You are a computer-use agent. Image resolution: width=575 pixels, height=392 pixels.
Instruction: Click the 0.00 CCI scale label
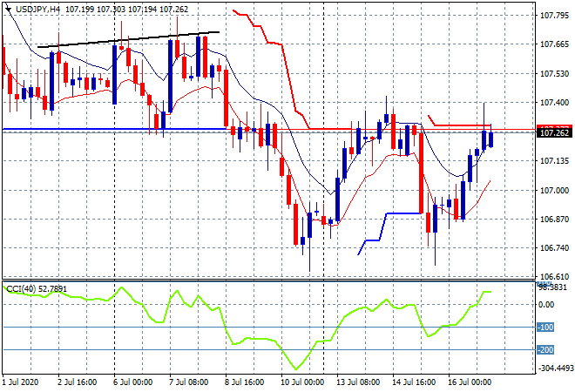click(x=547, y=305)
